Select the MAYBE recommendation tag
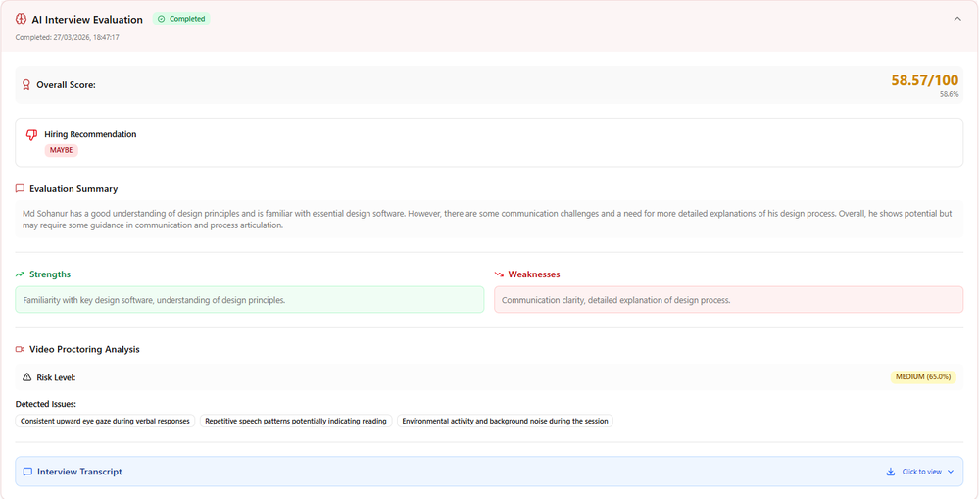 tap(61, 150)
